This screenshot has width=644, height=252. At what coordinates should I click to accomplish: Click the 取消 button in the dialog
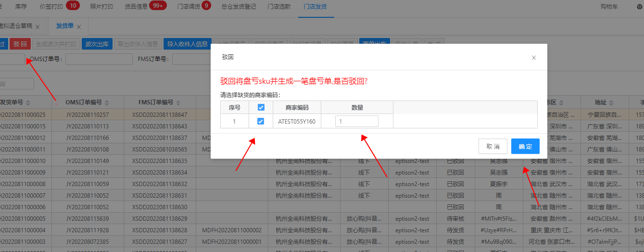493,146
